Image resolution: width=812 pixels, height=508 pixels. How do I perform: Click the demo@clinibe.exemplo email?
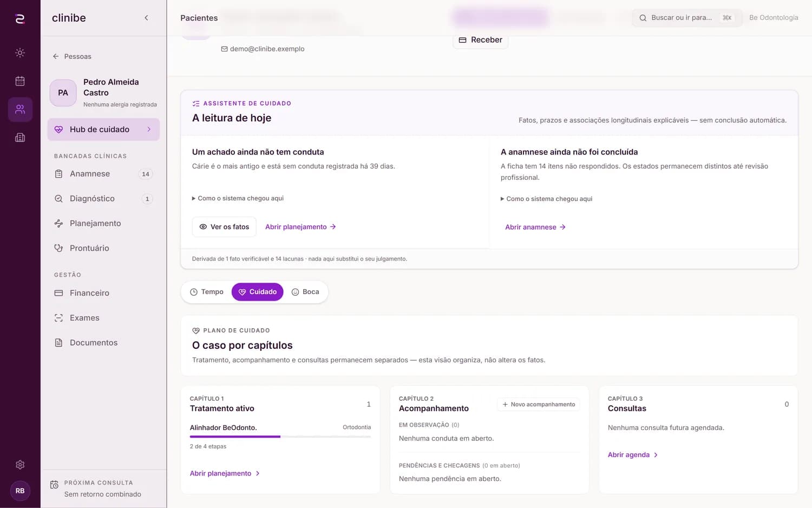pos(263,49)
